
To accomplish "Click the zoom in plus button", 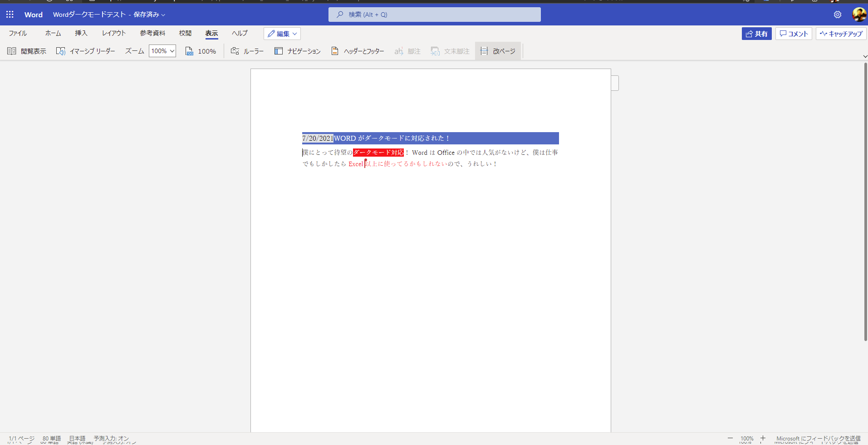I will point(763,438).
